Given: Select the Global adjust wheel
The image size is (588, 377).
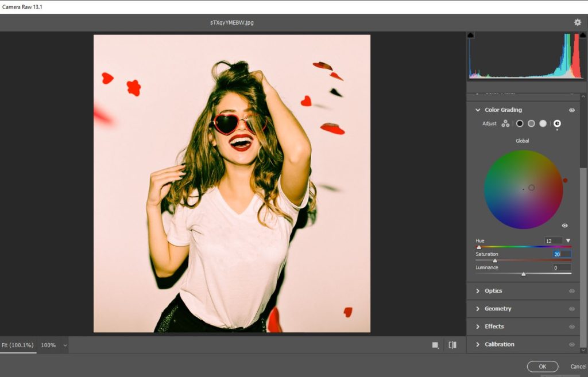Looking at the screenshot, I should point(557,123).
